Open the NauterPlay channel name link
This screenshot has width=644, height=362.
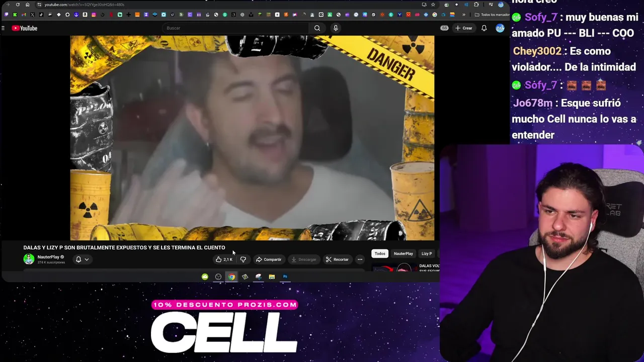pyautogui.click(x=48, y=257)
